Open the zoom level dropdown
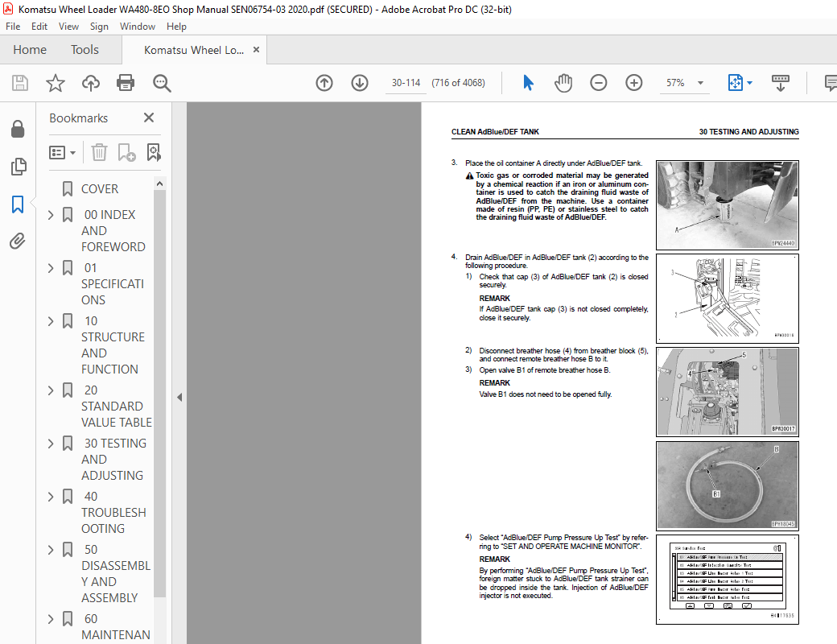 tap(700, 83)
